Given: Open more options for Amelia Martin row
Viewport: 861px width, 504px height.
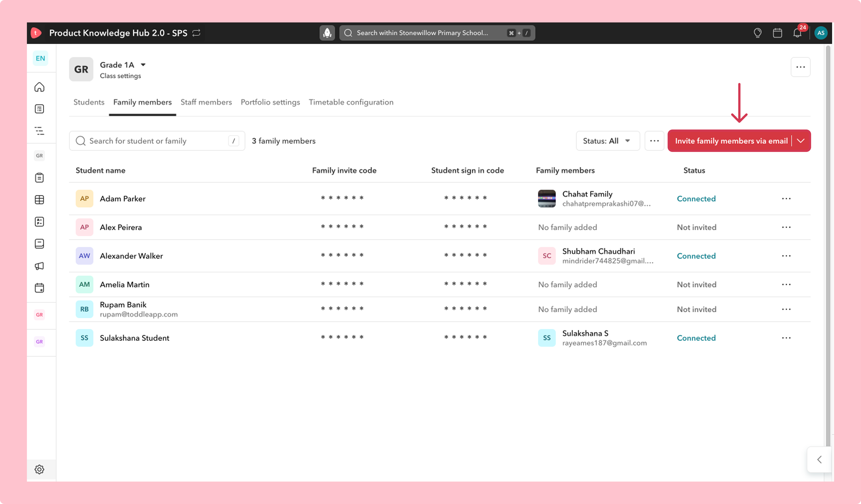Looking at the screenshot, I should pyautogui.click(x=786, y=285).
